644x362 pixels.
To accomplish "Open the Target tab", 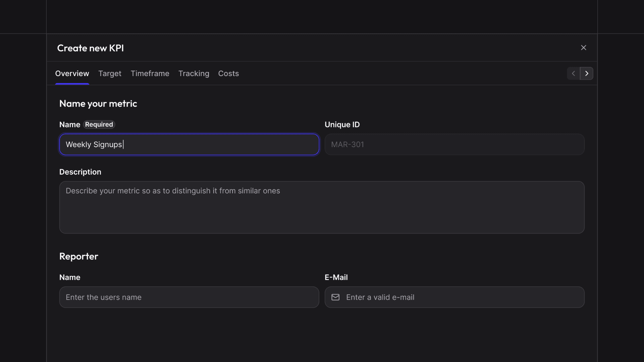I will [110, 73].
